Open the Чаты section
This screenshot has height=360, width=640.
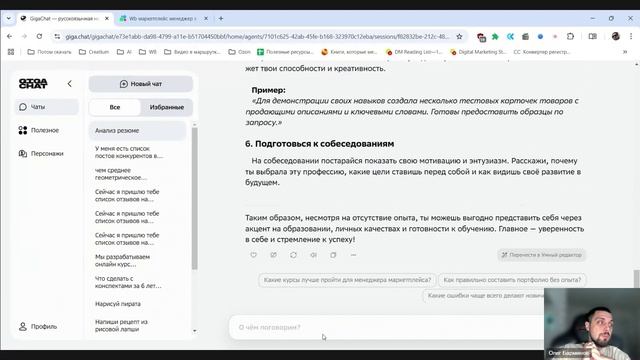(x=47, y=107)
